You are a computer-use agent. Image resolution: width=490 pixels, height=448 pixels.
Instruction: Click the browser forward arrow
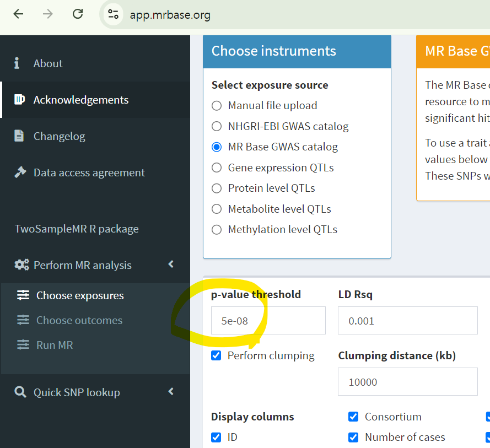(x=48, y=14)
